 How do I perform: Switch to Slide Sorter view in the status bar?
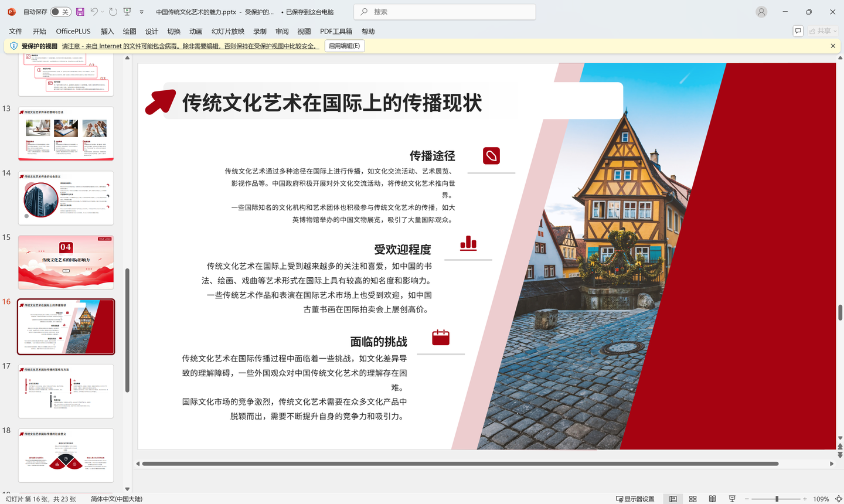pyautogui.click(x=692, y=498)
